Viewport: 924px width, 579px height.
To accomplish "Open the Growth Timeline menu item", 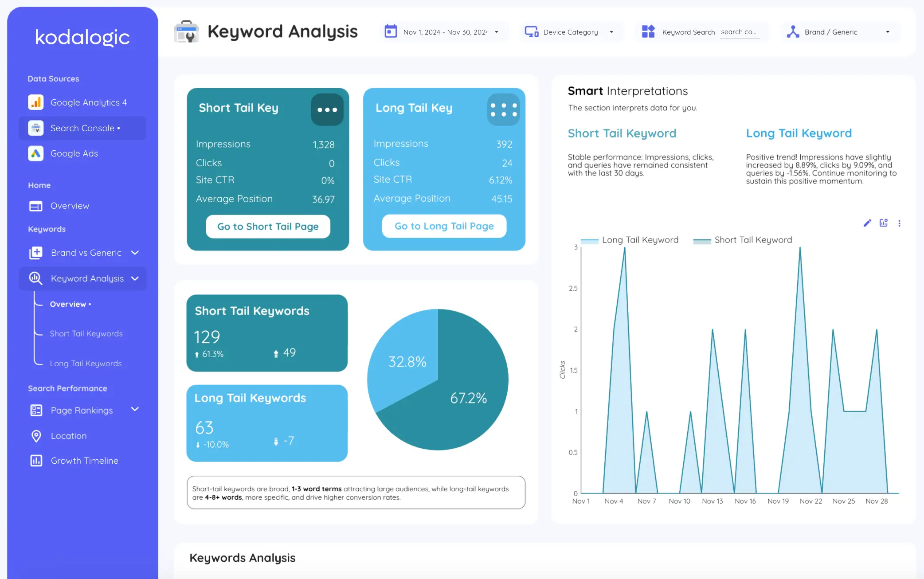I will pos(84,461).
